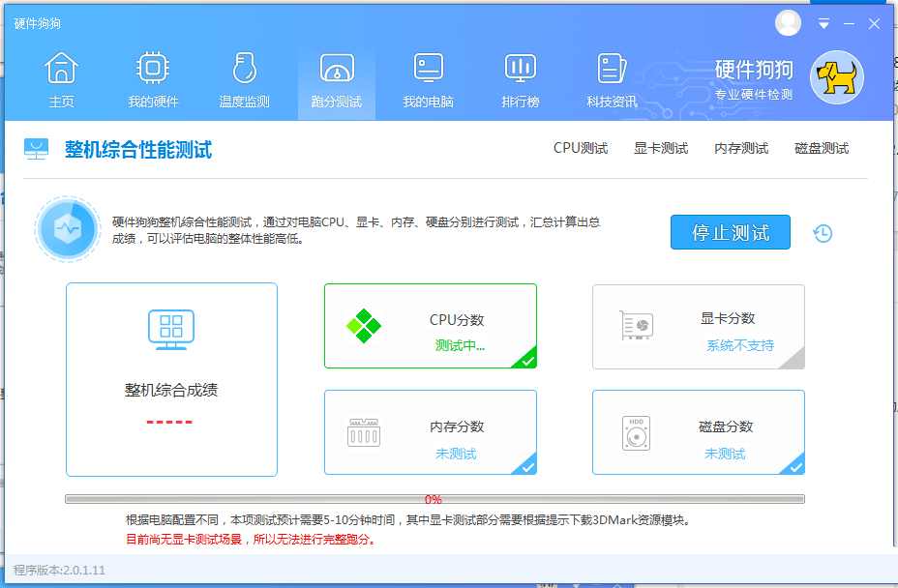The height and width of the screenshot is (588, 898).
Task: Click the 硬件狗狗 window title text
Action: point(37,23)
